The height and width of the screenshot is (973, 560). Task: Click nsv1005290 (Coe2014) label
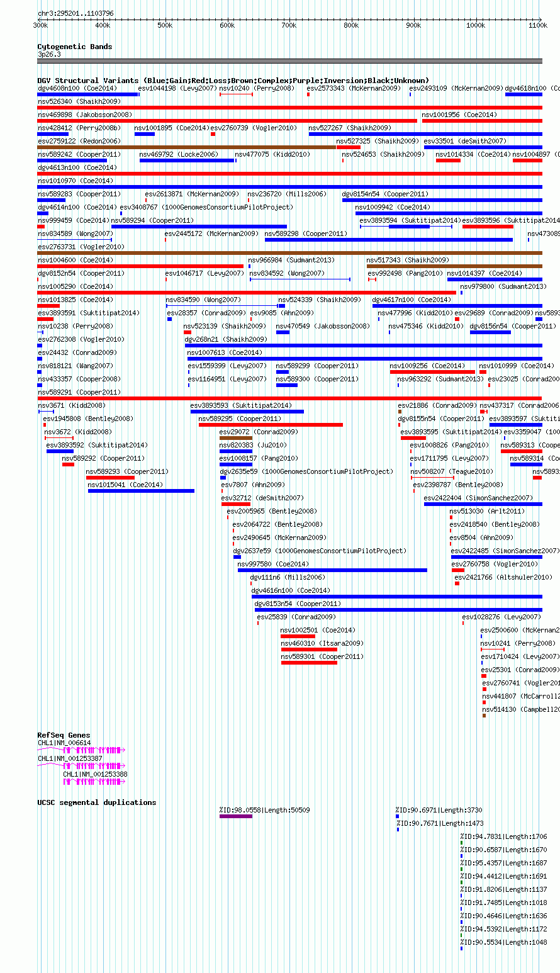pyautogui.click(x=75, y=286)
